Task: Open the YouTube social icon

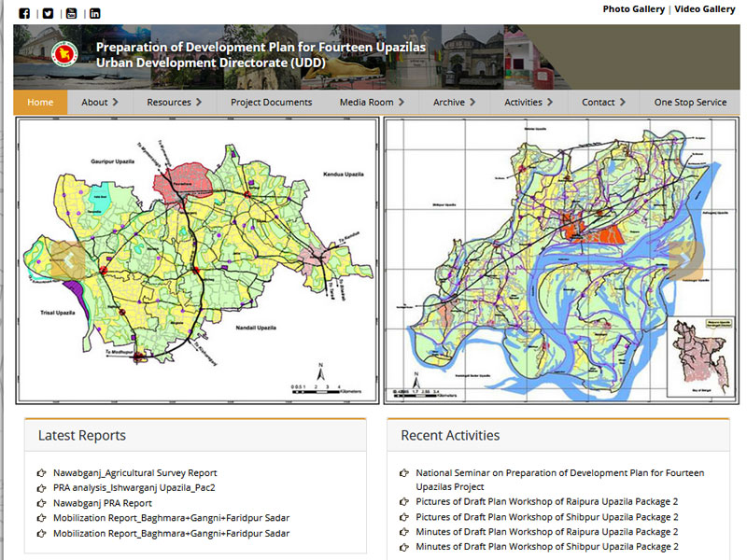Action: [x=71, y=13]
